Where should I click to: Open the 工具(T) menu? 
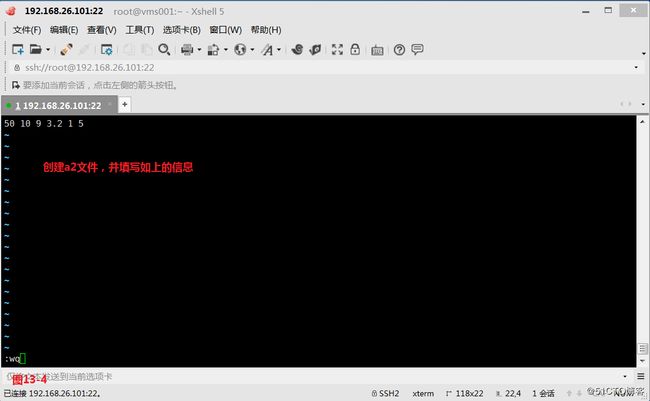coord(140,30)
